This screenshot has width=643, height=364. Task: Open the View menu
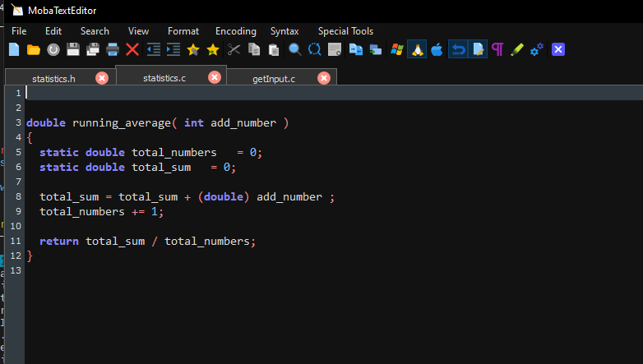coord(138,31)
